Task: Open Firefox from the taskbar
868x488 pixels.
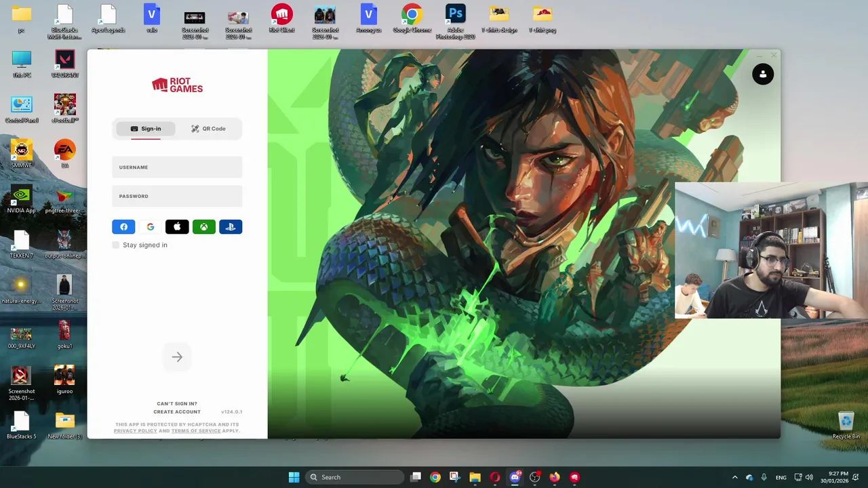Action: coord(555,477)
